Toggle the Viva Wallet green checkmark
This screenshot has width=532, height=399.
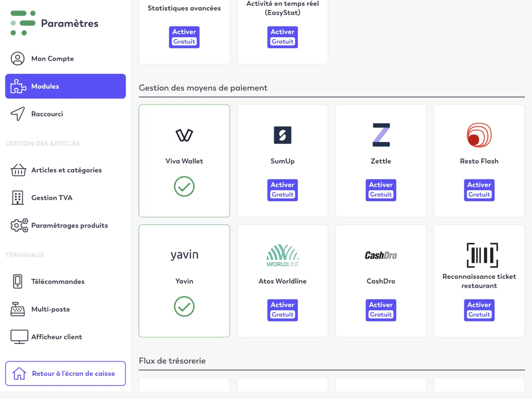tap(184, 186)
